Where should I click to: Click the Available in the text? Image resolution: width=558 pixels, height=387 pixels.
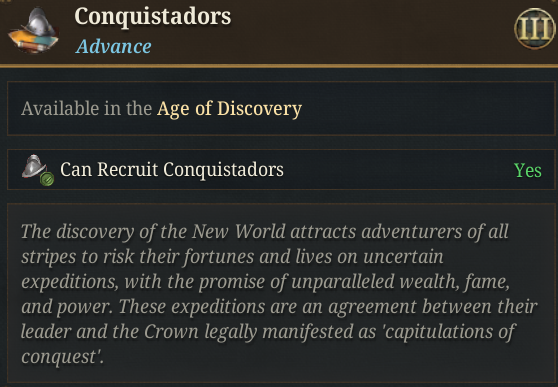point(86,108)
